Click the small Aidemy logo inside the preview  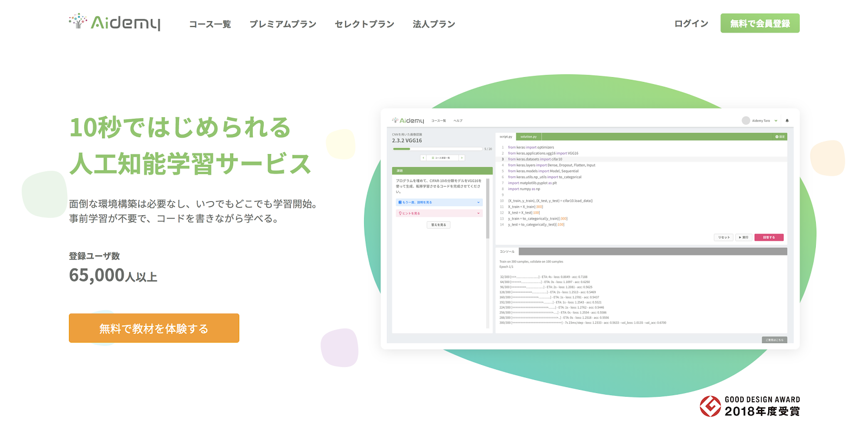(x=408, y=120)
